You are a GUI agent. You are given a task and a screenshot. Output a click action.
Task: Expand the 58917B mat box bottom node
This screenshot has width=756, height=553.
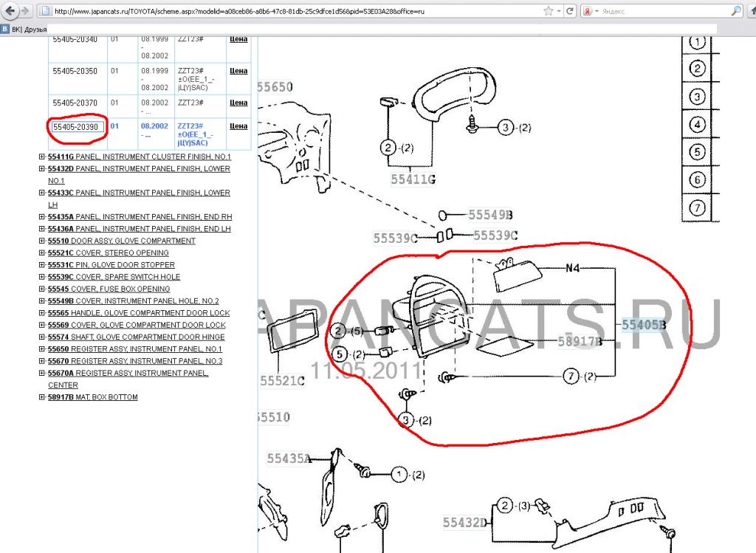[42, 397]
